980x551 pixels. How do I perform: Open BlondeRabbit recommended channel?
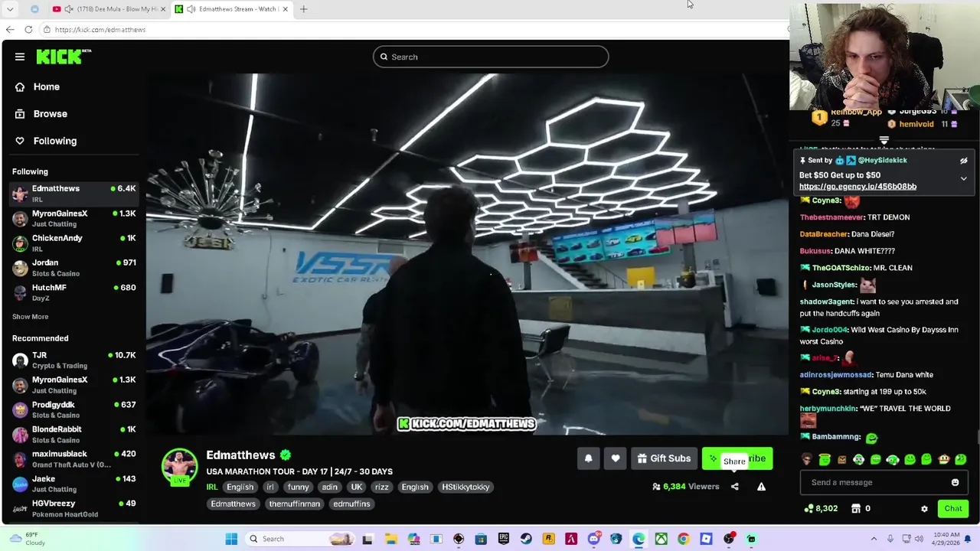point(74,434)
